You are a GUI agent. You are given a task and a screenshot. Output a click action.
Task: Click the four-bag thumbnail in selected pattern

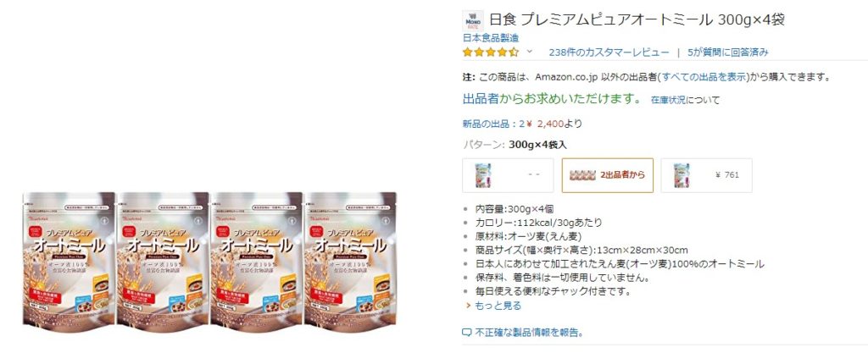coord(582,175)
